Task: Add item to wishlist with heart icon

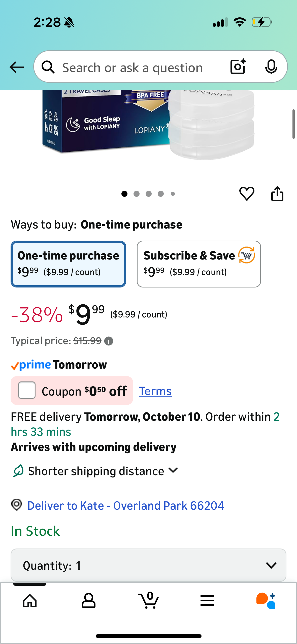Action: pyautogui.click(x=247, y=194)
